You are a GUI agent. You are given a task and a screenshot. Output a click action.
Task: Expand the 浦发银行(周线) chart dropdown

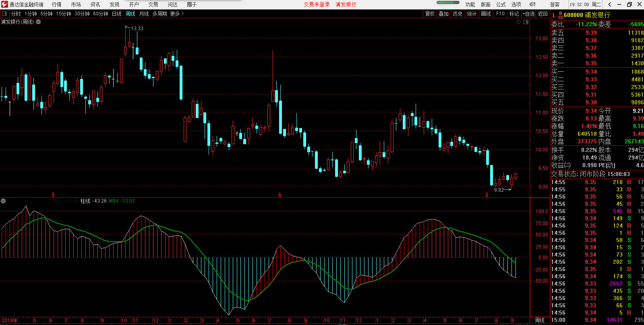point(38,22)
